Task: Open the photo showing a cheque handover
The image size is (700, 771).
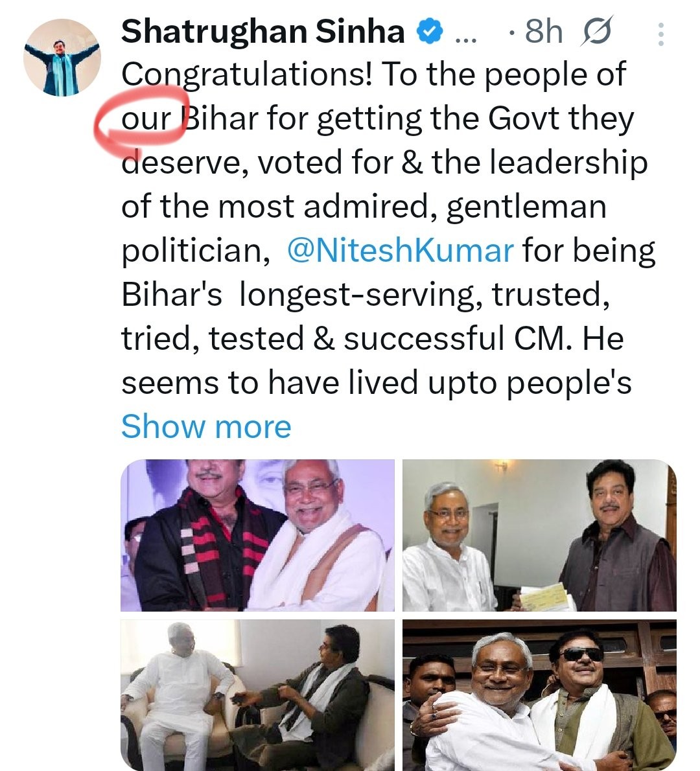Action: tap(539, 535)
